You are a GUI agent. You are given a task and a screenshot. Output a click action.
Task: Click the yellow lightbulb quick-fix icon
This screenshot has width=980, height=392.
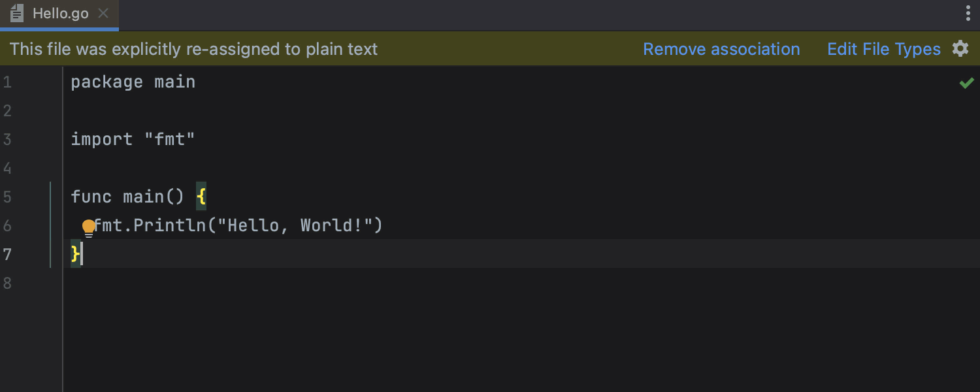pyautogui.click(x=88, y=227)
